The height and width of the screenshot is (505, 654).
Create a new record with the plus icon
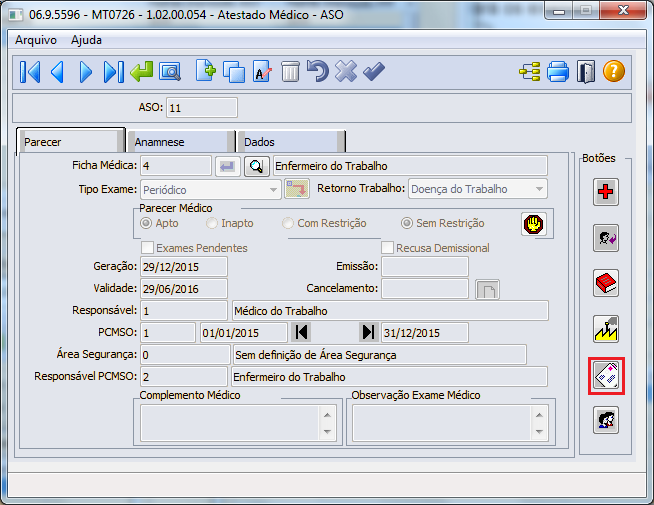click(205, 71)
